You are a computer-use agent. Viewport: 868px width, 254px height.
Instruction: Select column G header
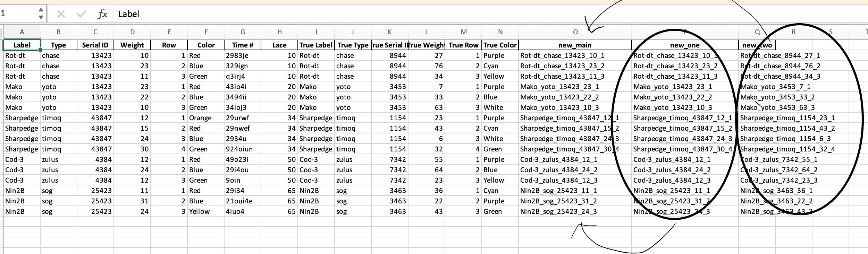[243, 32]
